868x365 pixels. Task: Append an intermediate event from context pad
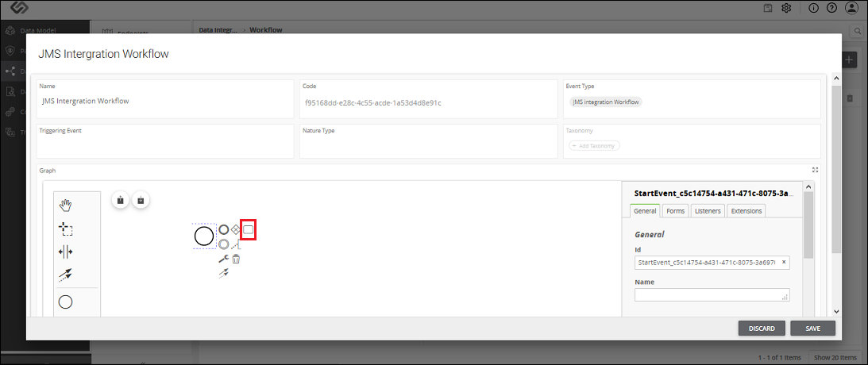pyautogui.click(x=224, y=244)
